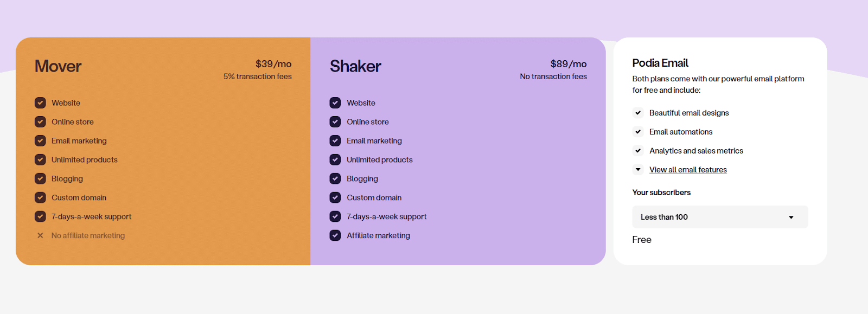Click Shaker's Affiliate marketing checkmark icon
868x314 pixels.
(335, 235)
